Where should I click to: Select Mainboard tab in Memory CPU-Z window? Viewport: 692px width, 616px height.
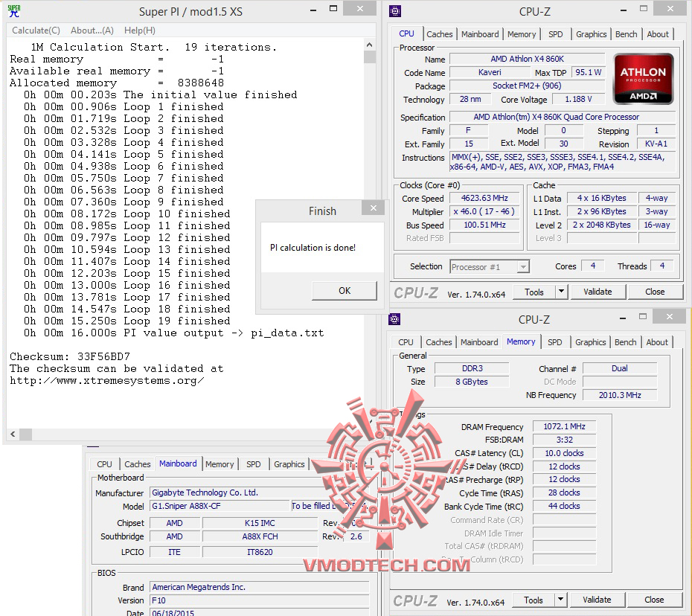tap(479, 342)
